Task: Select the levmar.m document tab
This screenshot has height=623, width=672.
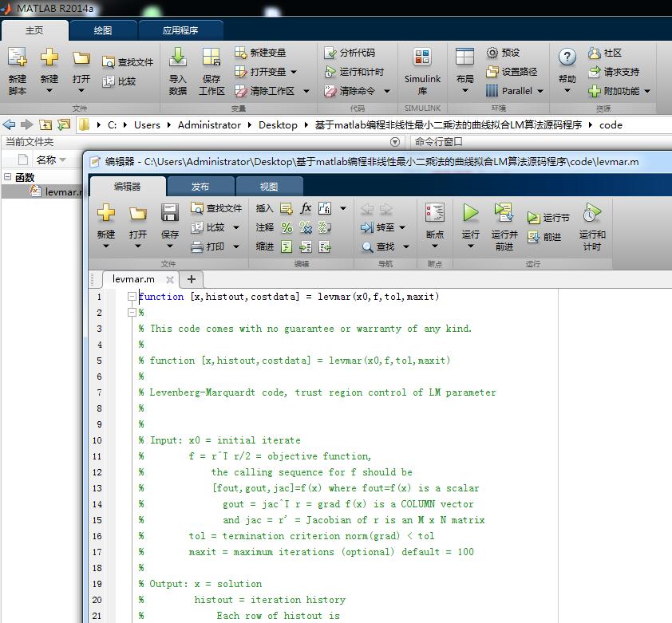Action: tap(133, 279)
